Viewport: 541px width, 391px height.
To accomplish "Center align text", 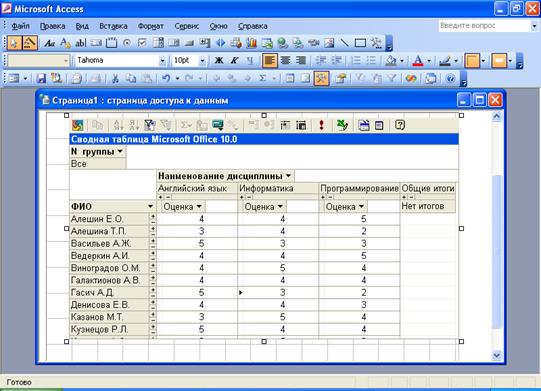I will (x=285, y=61).
